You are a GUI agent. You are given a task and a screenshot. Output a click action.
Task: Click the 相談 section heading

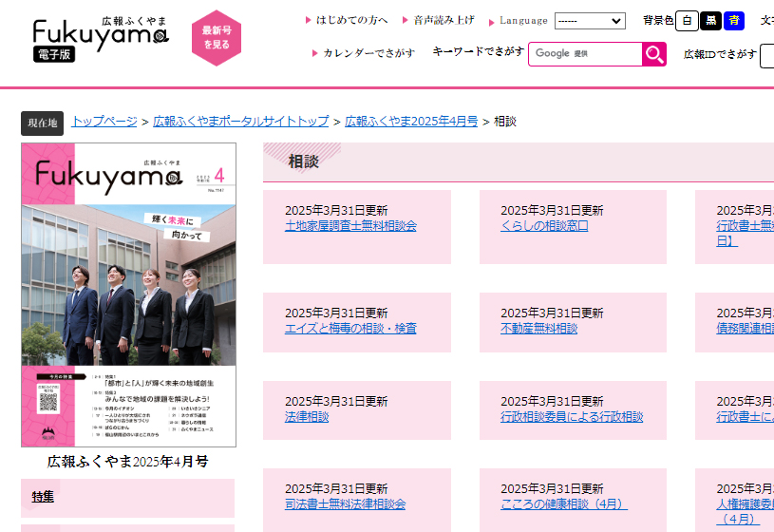tap(303, 161)
